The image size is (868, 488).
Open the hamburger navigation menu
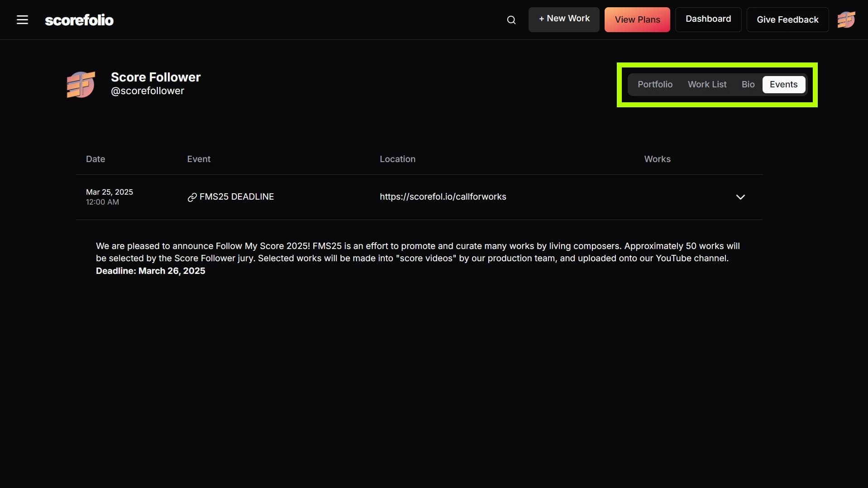coord(22,20)
